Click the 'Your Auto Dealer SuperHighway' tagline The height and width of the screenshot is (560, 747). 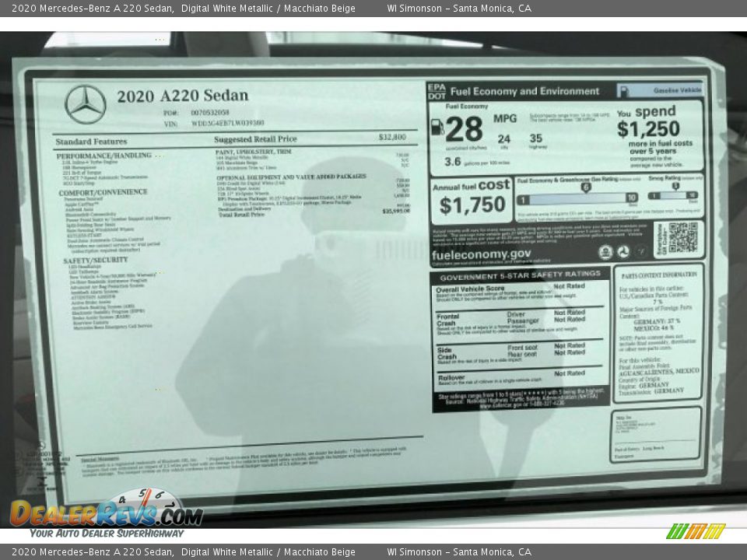click(x=107, y=534)
